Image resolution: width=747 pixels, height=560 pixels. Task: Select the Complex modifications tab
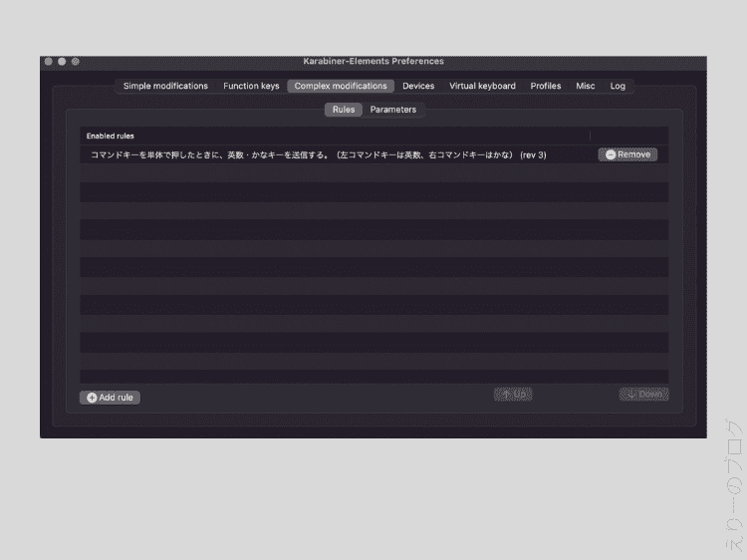click(x=341, y=86)
